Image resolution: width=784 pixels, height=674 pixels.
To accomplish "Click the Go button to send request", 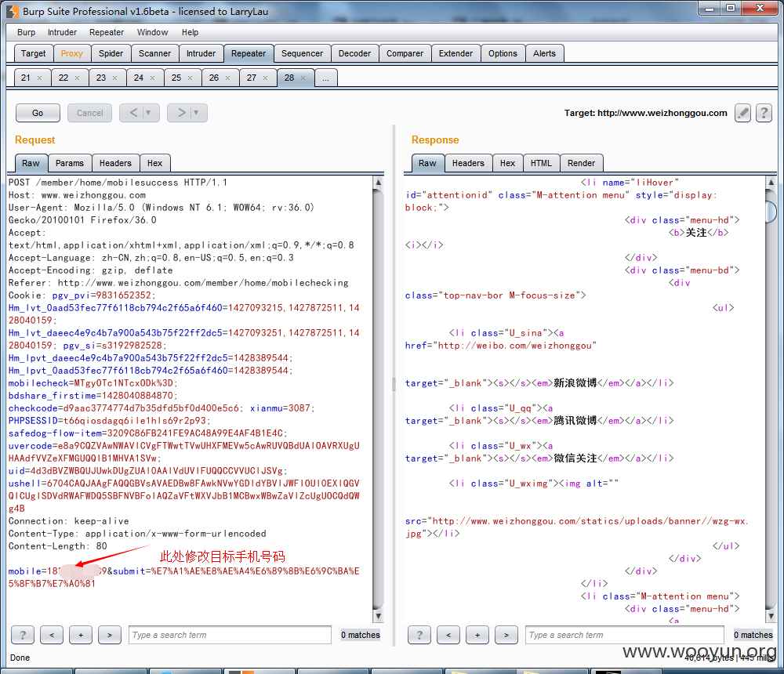I will (38, 113).
